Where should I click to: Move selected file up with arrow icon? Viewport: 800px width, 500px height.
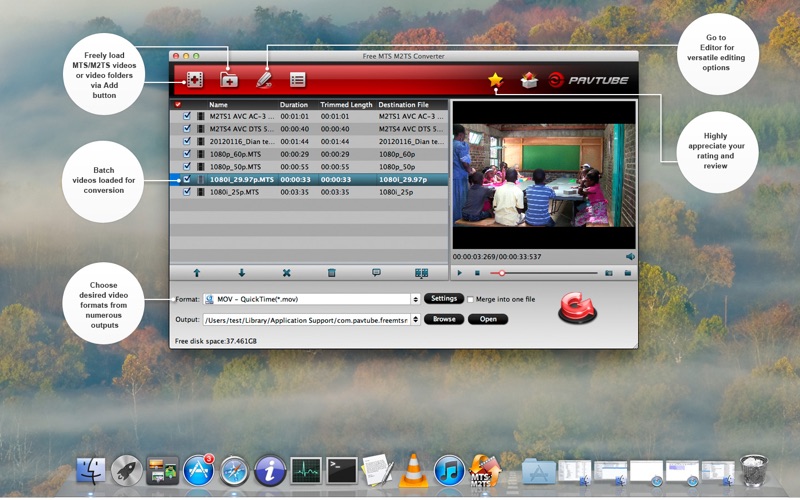click(x=196, y=273)
